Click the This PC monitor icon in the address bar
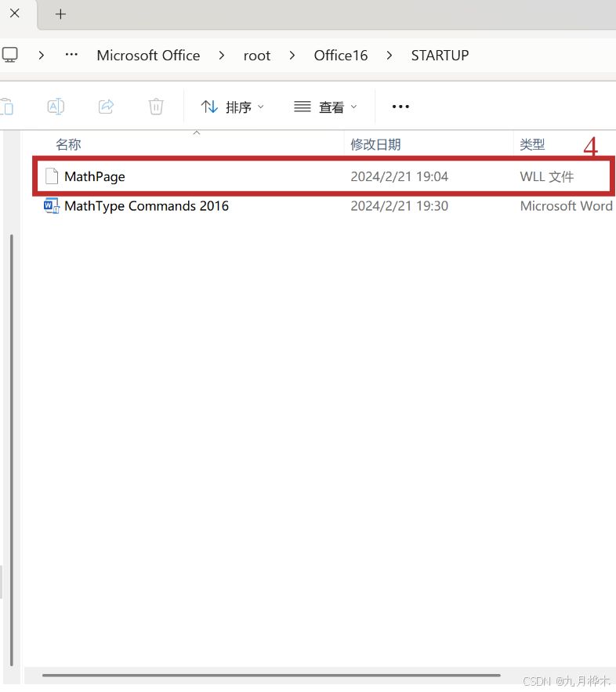 pyautogui.click(x=9, y=55)
